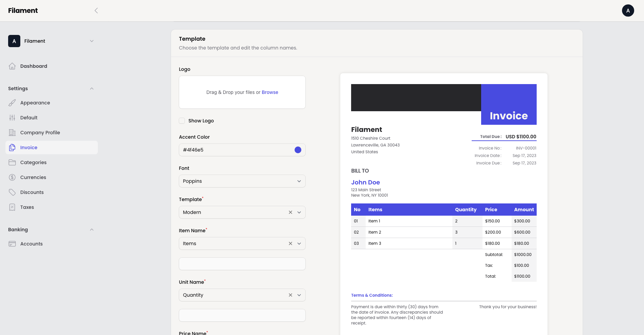The width and height of the screenshot is (644, 335).
Task: Click the Appearance paintbrush icon
Action: click(12, 103)
